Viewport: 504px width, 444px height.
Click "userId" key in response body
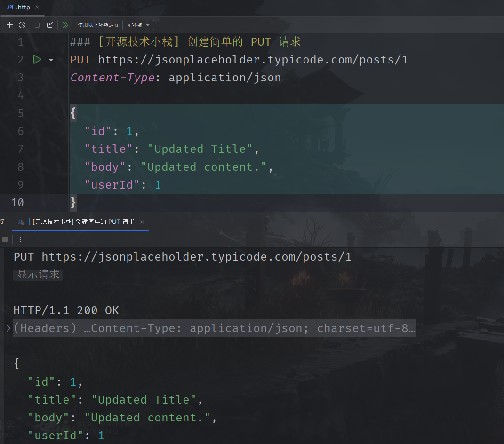click(55, 436)
